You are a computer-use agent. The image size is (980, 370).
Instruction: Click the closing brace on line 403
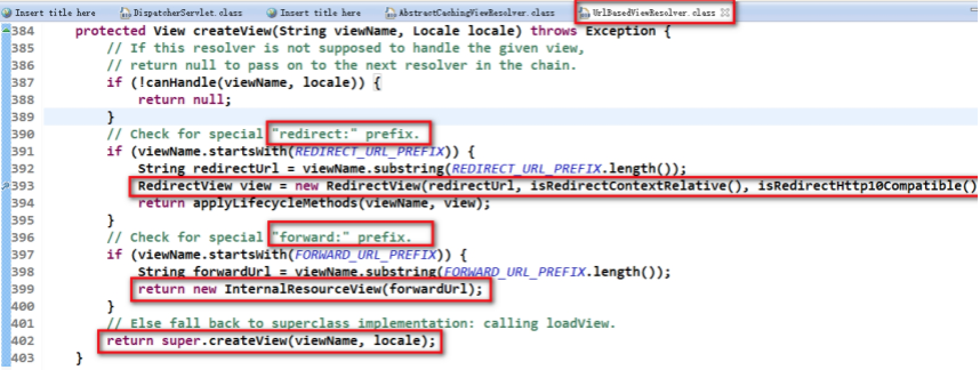[79, 358]
